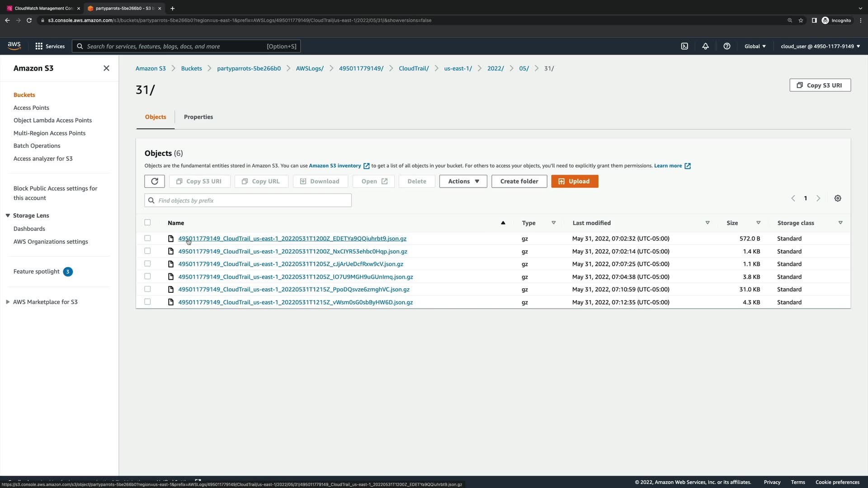
Task: Bookmark this page with star icon
Action: click(x=801, y=20)
